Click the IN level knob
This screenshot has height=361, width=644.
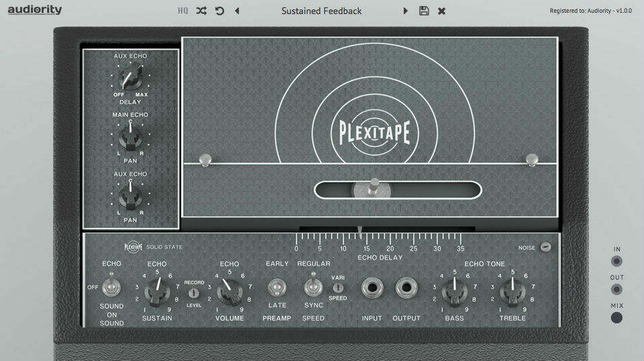(616, 262)
